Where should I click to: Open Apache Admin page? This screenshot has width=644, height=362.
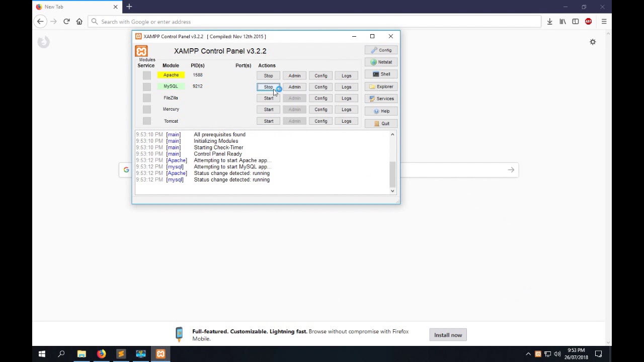coord(294,76)
